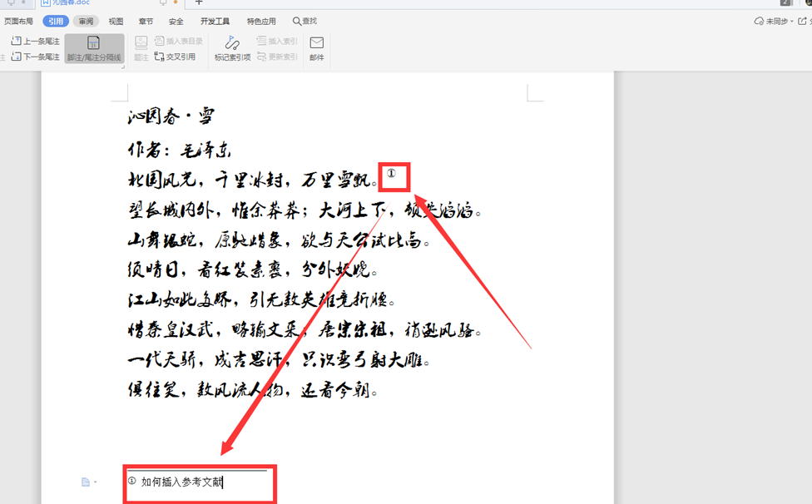The height and width of the screenshot is (504, 812).
Task: Go to previous endnote (上一条尾注)
Action: [36, 41]
